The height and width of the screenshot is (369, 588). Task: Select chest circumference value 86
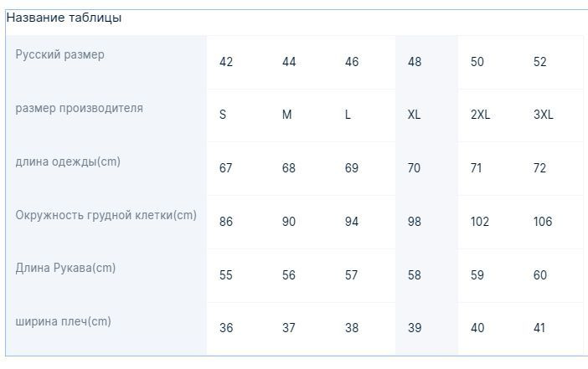point(226,222)
